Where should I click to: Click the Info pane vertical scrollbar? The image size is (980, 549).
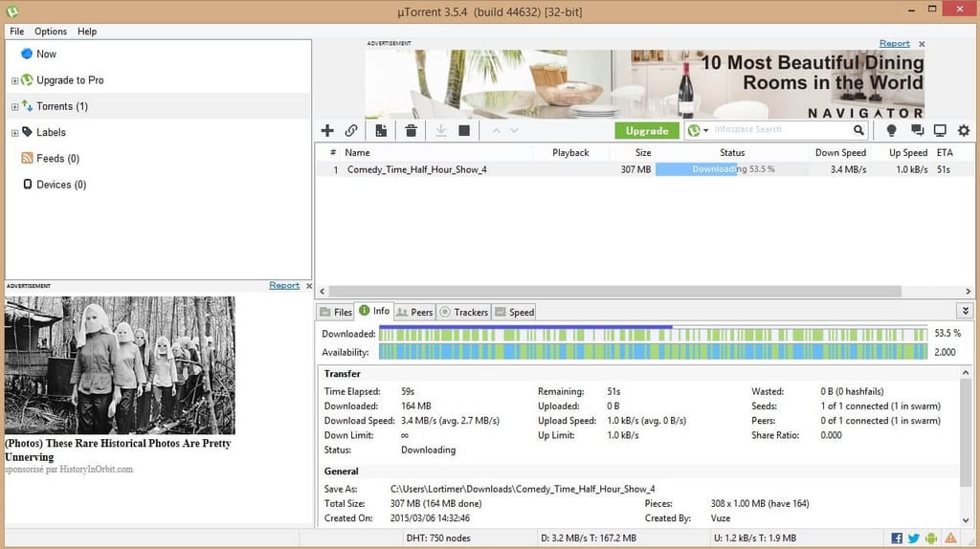click(966, 431)
